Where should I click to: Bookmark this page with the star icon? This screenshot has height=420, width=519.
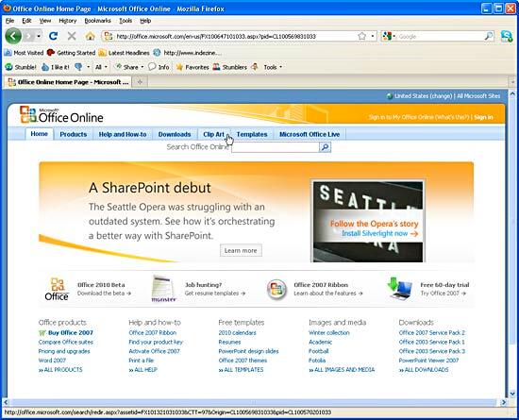361,36
